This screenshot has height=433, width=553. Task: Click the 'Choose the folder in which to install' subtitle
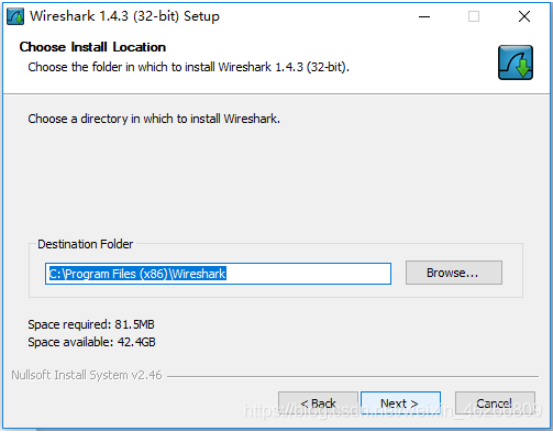[189, 67]
